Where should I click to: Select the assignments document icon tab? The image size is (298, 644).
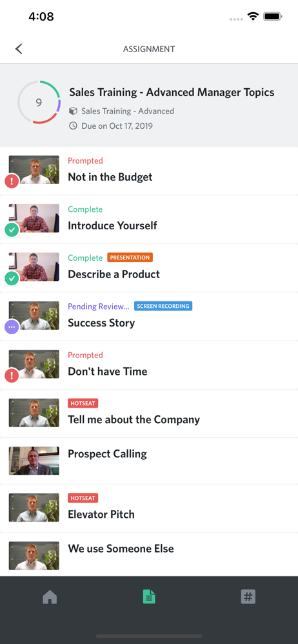[149, 596]
